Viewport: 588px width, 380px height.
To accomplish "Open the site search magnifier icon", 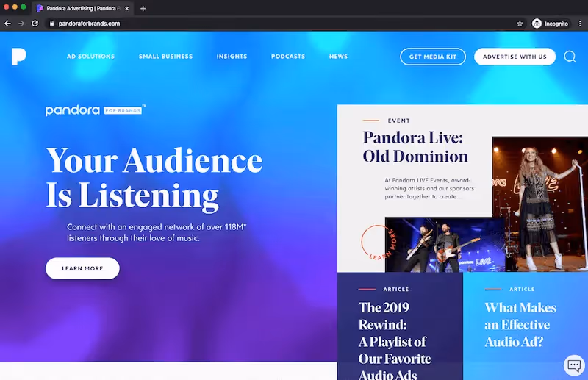I will click(570, 57).
